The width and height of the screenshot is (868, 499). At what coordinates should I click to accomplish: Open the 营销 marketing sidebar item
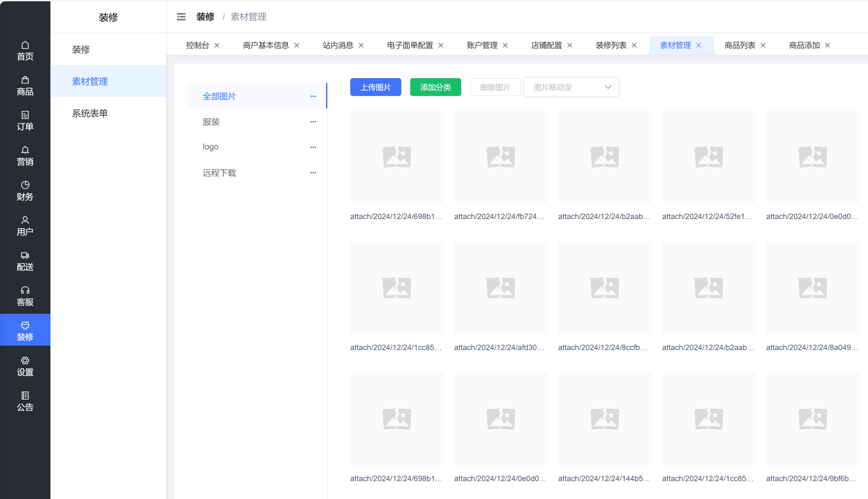[25, 156]
